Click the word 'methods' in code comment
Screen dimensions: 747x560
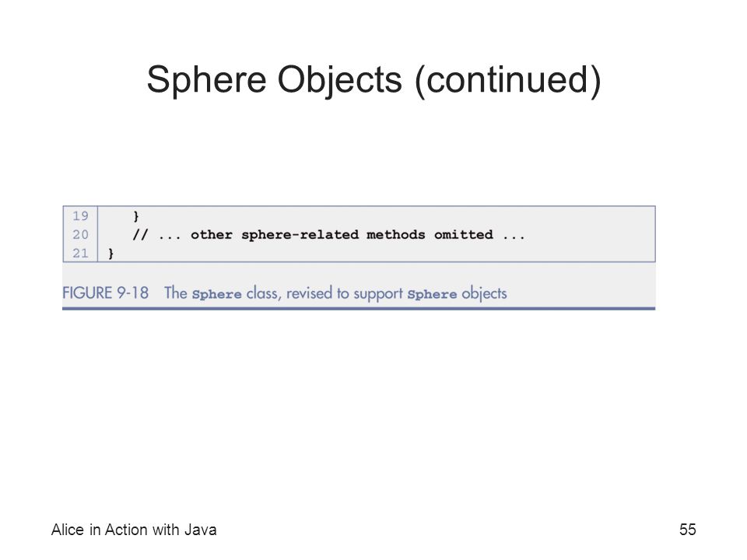pos(396,235)
